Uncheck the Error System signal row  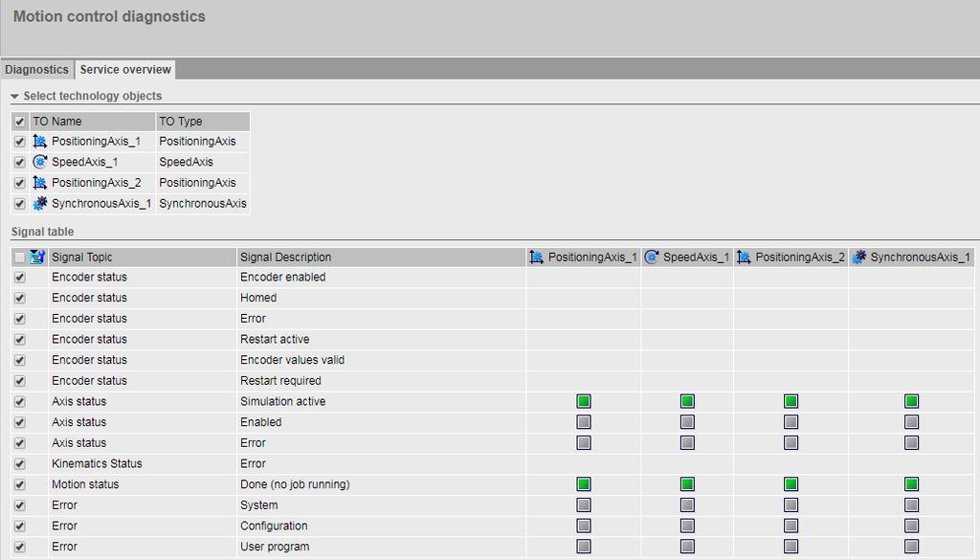(x=19, y=505)
